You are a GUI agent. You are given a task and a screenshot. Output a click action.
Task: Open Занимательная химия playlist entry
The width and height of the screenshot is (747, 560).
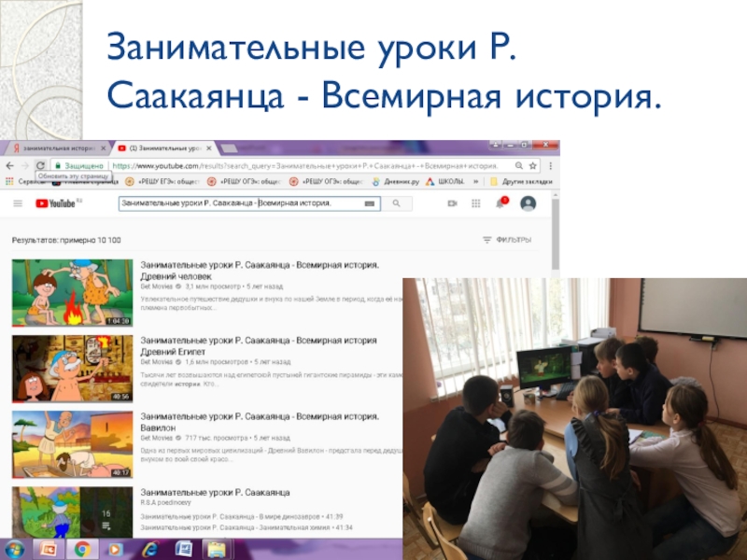(247, 527)
